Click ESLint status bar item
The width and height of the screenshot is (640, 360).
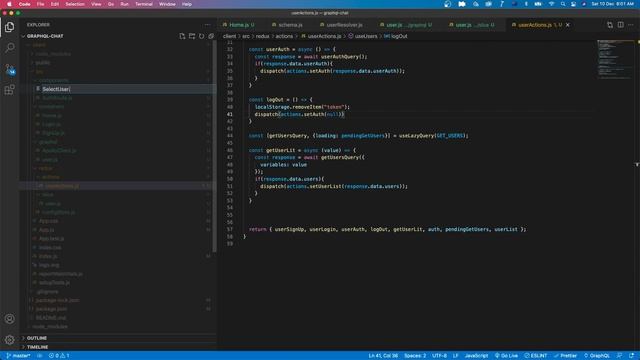coord(536,356)
